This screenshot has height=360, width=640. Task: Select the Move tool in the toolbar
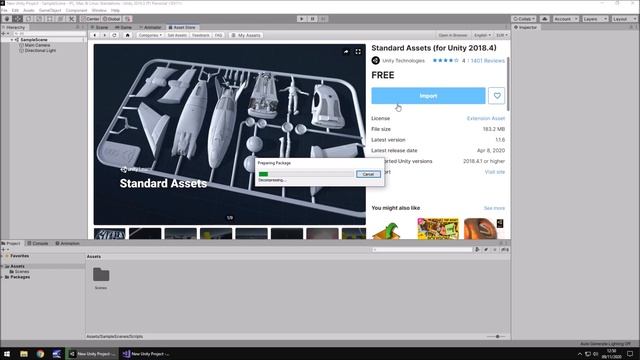18,19
